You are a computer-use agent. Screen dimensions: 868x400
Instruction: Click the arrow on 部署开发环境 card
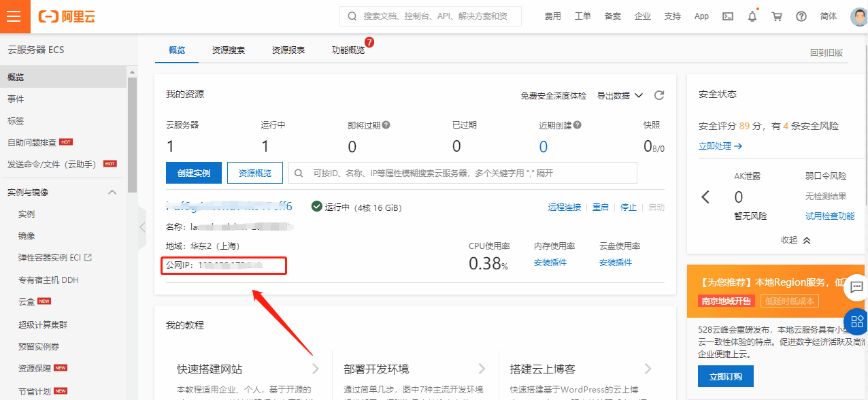point(482,369)
